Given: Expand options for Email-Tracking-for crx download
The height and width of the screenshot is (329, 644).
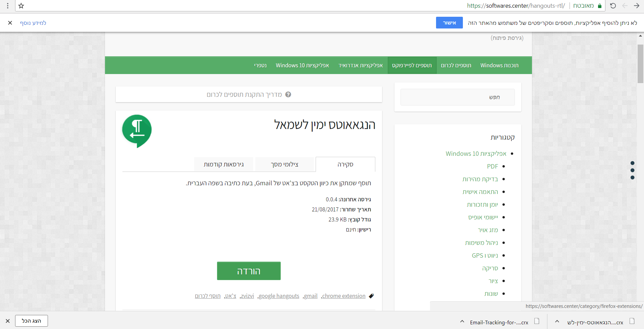Looking at the screenshot, I should click(462, 321).
